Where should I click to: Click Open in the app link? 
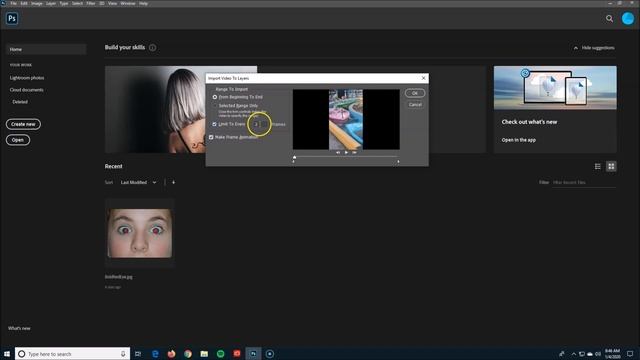pos(518,140)
